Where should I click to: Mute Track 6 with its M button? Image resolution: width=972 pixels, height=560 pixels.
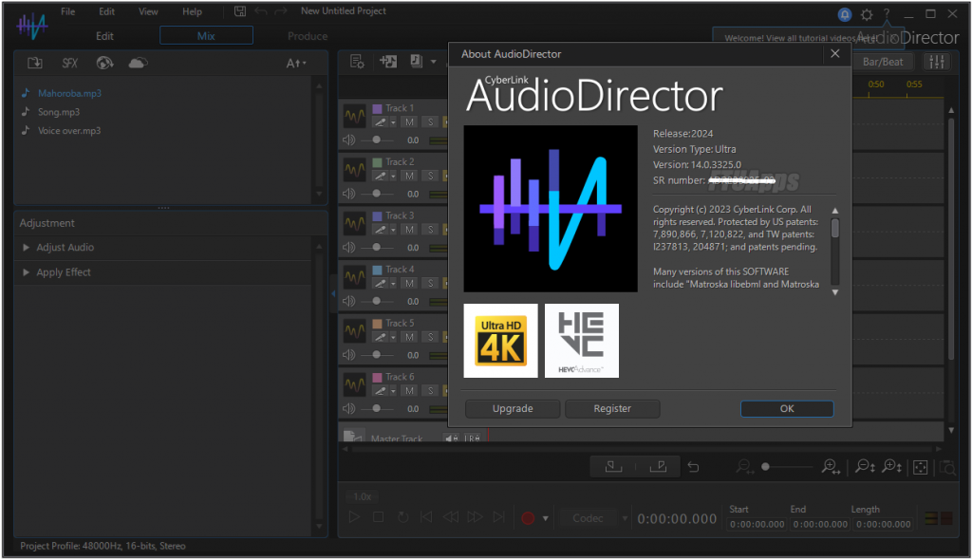click(409, 391)
